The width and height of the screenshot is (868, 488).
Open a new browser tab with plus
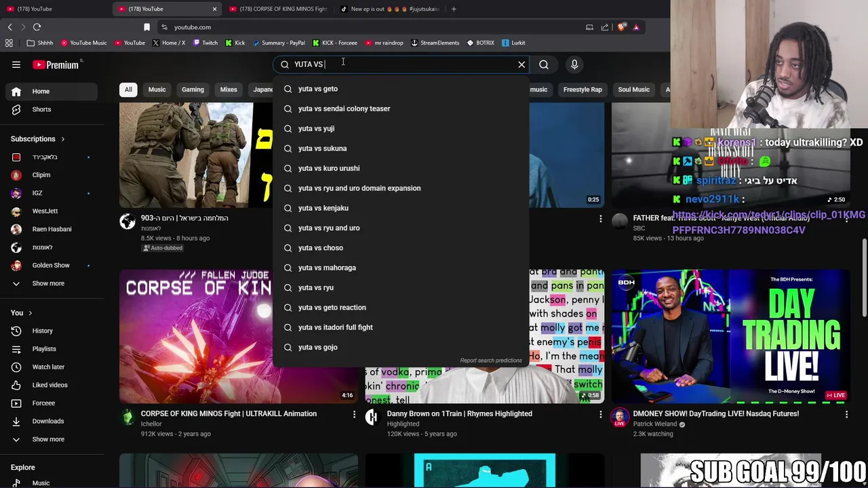click(454, 9)
